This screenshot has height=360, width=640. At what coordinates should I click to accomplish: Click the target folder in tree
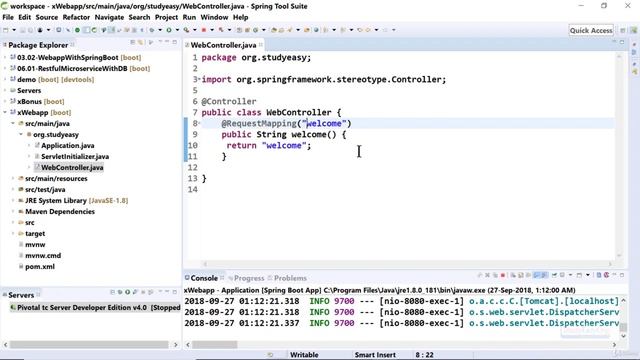click(35, 233)
